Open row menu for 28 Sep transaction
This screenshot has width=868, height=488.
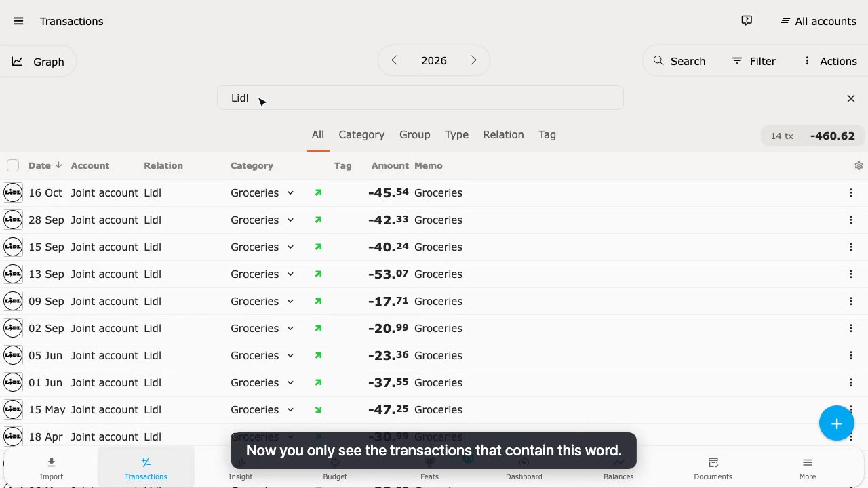point(851,220)
